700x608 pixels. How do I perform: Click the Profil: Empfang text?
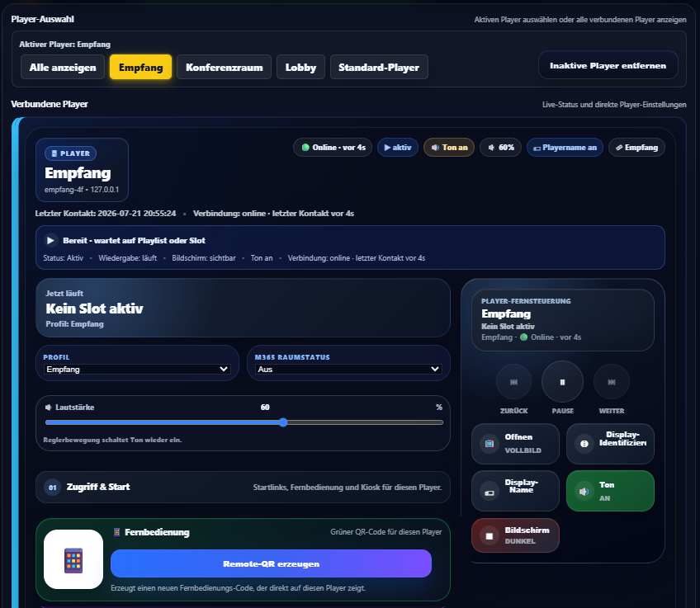point(74,324)
